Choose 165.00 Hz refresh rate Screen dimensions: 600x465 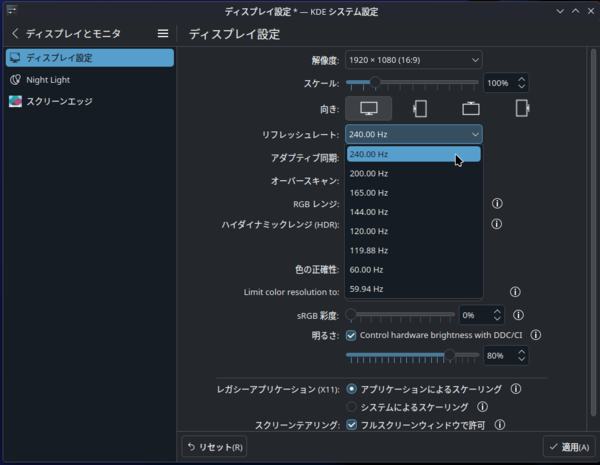pyautogui.click(x=414, y=193)
